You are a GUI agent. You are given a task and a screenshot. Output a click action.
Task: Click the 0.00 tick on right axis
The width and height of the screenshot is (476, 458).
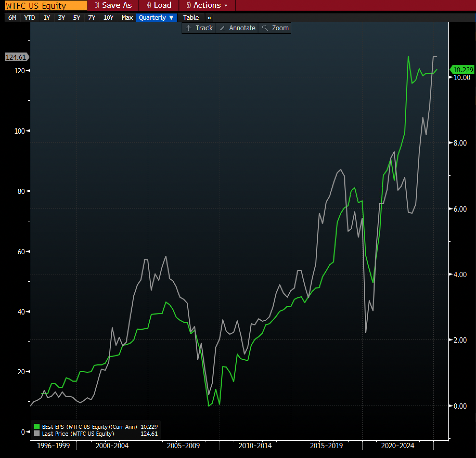point(460,406)
